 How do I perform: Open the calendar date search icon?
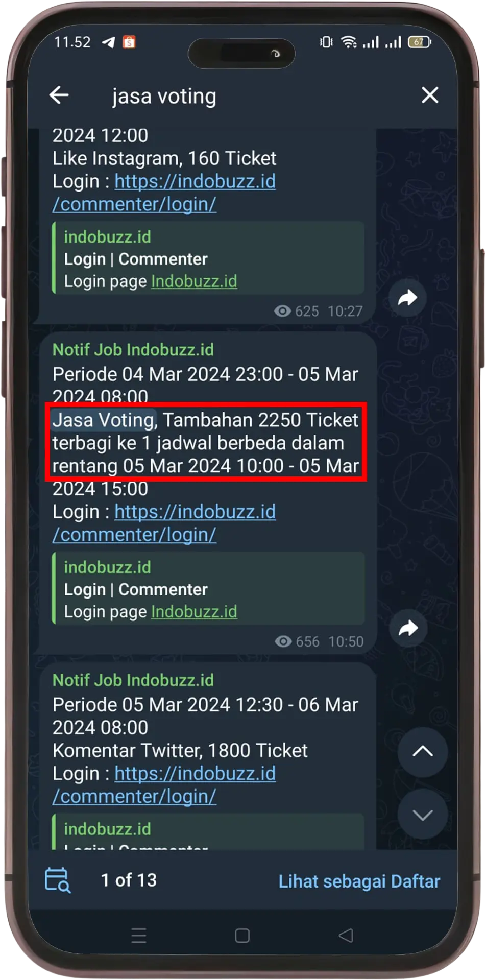click(x=58, y=880)
